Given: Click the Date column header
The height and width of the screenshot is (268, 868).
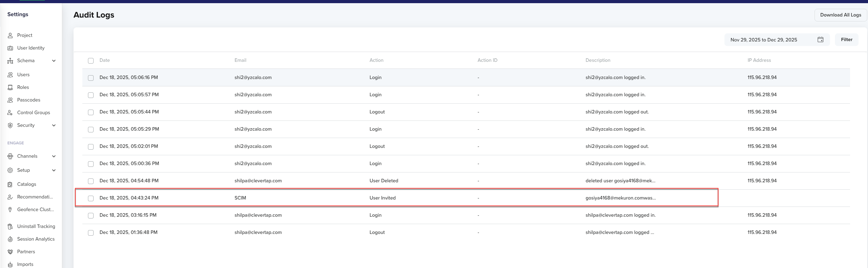Looking at the screenshot, I should tap(104, 60).
